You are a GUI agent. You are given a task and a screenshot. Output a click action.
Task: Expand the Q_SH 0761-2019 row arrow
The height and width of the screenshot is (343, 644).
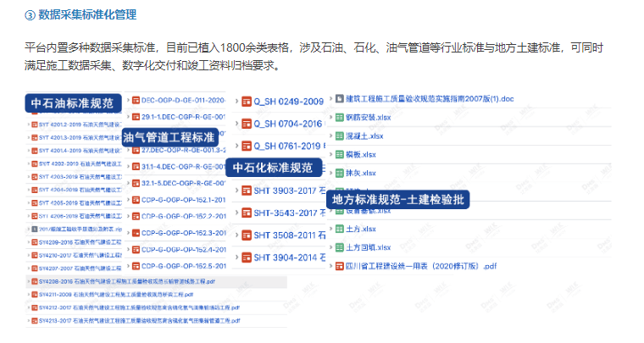[x=235, y=146]
